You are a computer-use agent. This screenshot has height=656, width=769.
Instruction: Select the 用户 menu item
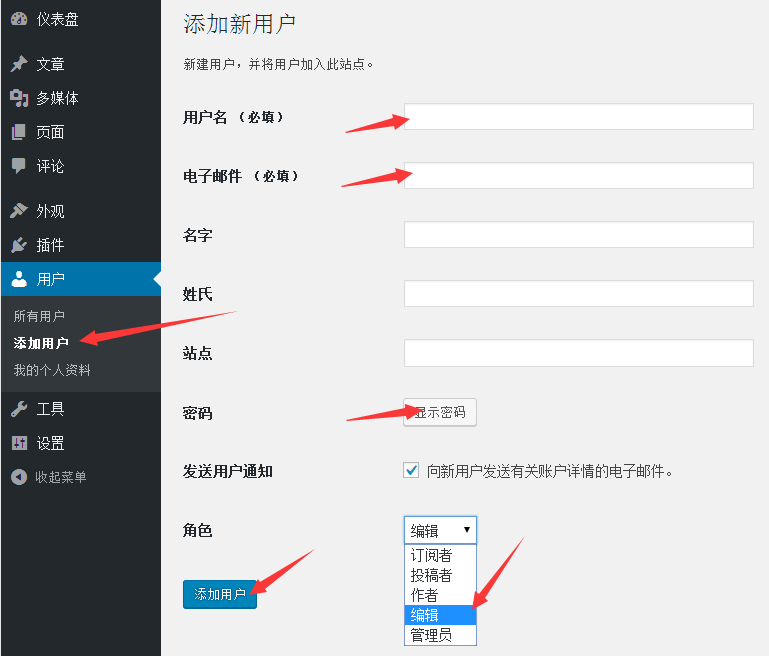tap(81, 278)
